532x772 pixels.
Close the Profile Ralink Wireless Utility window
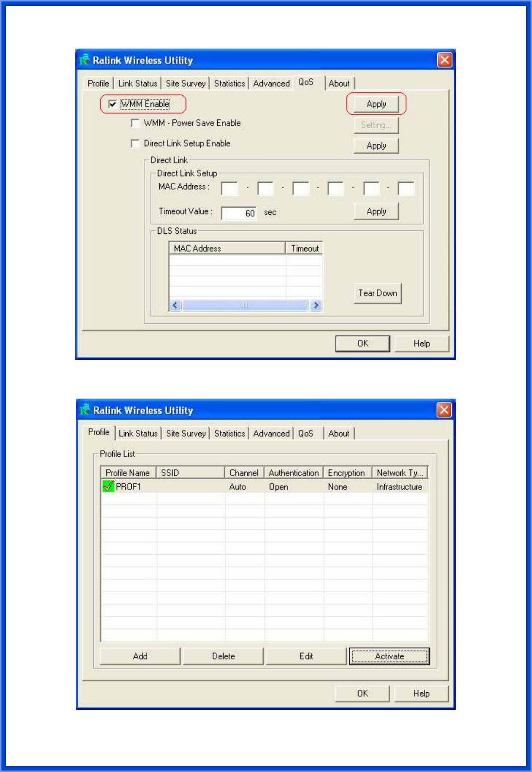(444, 410)
